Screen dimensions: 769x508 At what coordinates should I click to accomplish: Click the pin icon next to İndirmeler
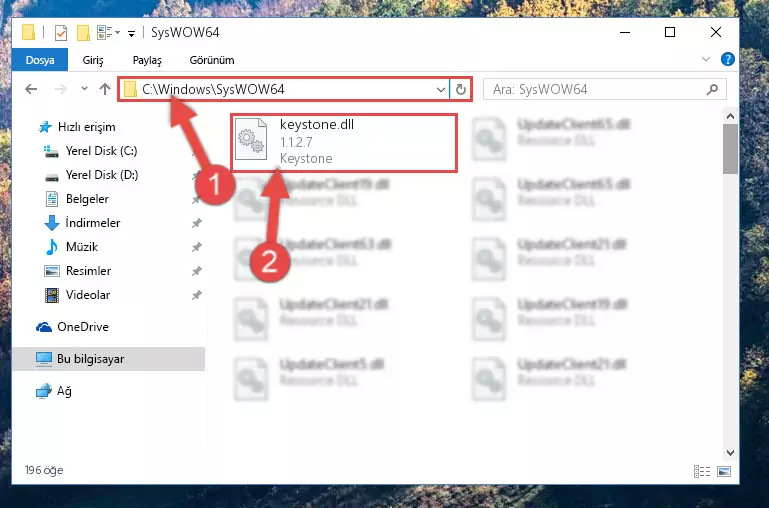[x=197, y=223]
